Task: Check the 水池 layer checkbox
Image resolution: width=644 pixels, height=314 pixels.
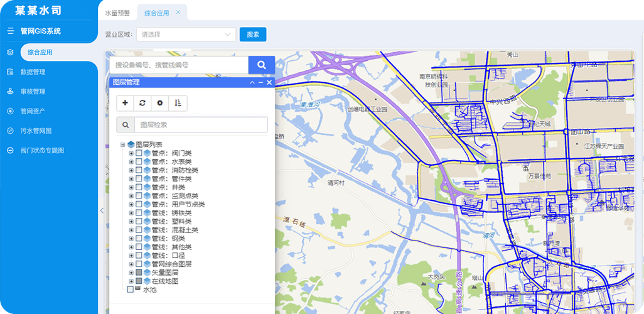Action: pyautogui.click(x=130, y=290)
